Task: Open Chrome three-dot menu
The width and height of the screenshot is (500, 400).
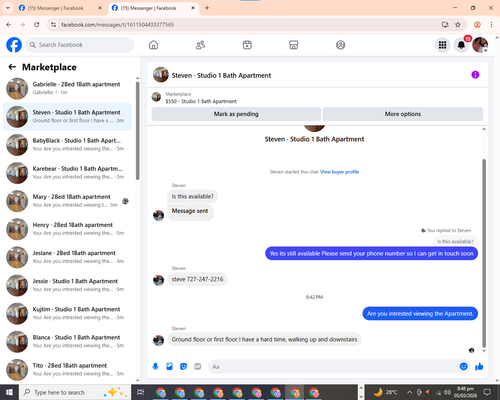Action: (x=491, y=25)
